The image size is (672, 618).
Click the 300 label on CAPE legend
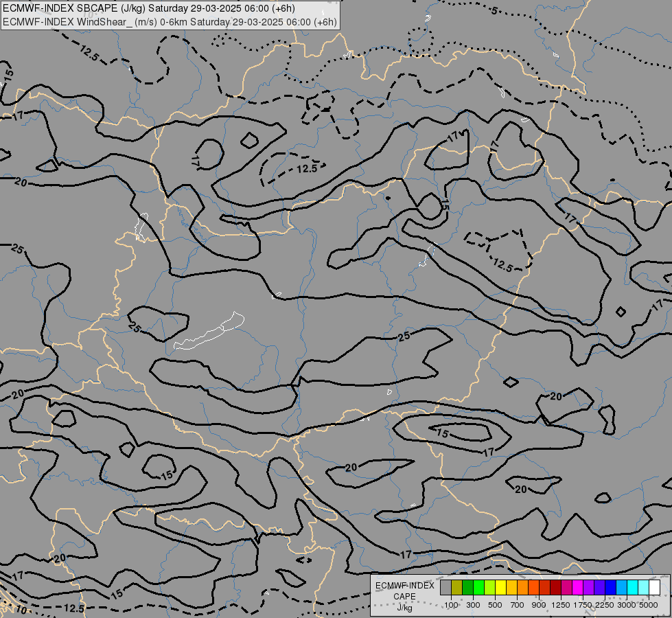click(x=473, y=605)
